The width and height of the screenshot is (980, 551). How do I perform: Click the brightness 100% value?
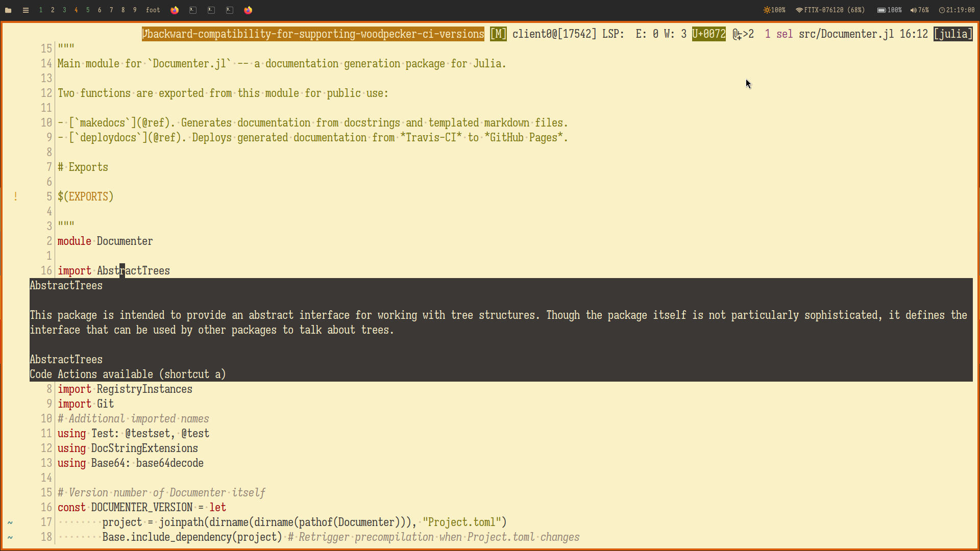point(778,10)
